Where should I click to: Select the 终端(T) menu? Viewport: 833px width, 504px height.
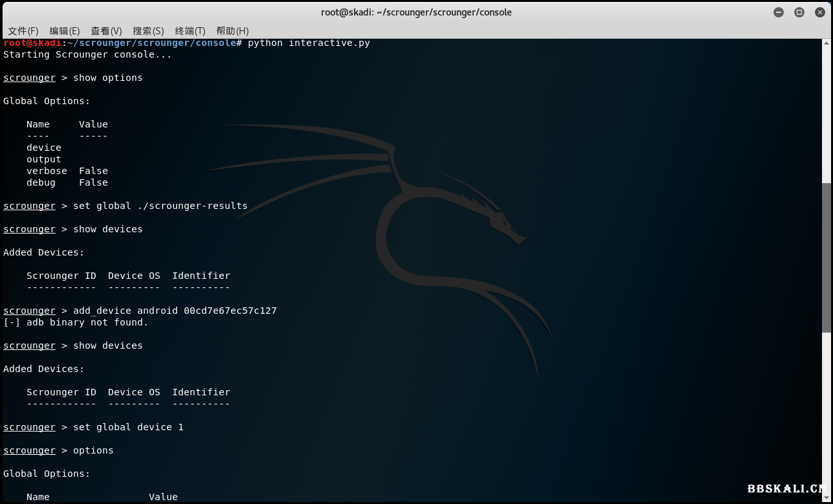(x=190, y=30)
